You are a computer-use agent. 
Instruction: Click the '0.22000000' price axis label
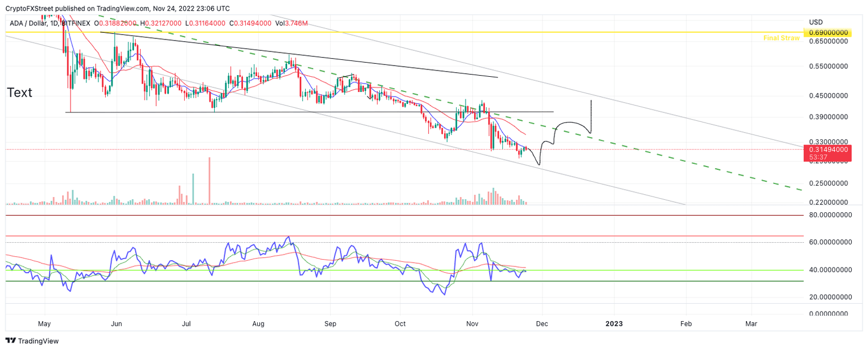pos(828,202)
